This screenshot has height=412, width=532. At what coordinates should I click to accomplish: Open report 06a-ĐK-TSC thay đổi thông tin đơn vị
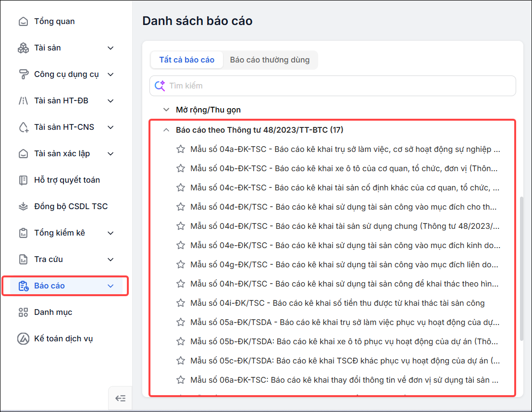[345, 380]
